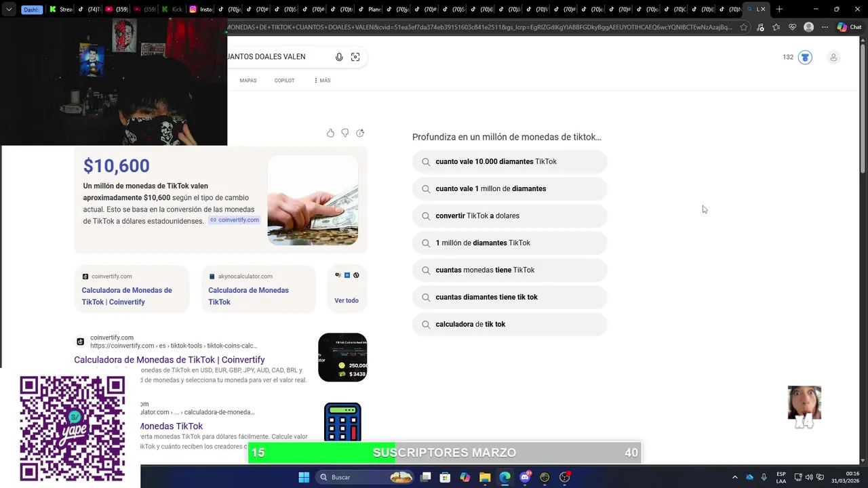Show hidden system tray icons

pyautogui.click(x=734, y=477)
